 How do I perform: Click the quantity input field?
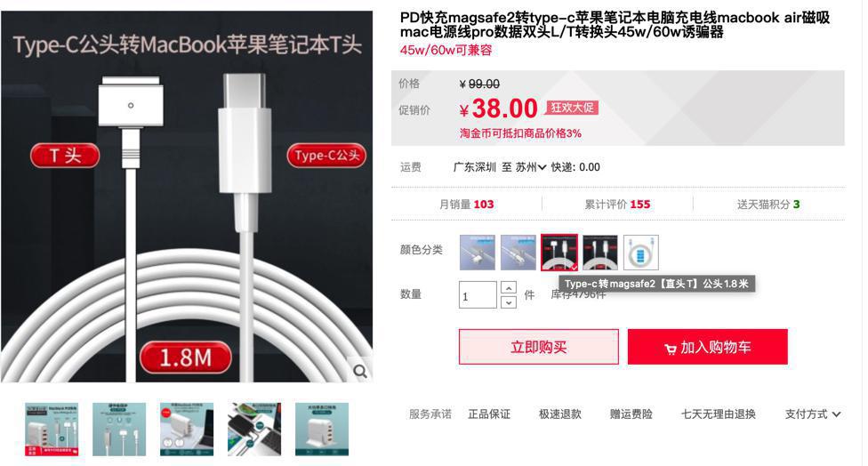tap(478, 295)
